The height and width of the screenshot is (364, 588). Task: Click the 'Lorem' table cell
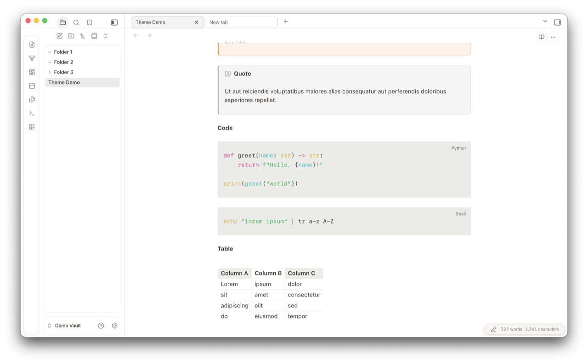tap(234, 284)
